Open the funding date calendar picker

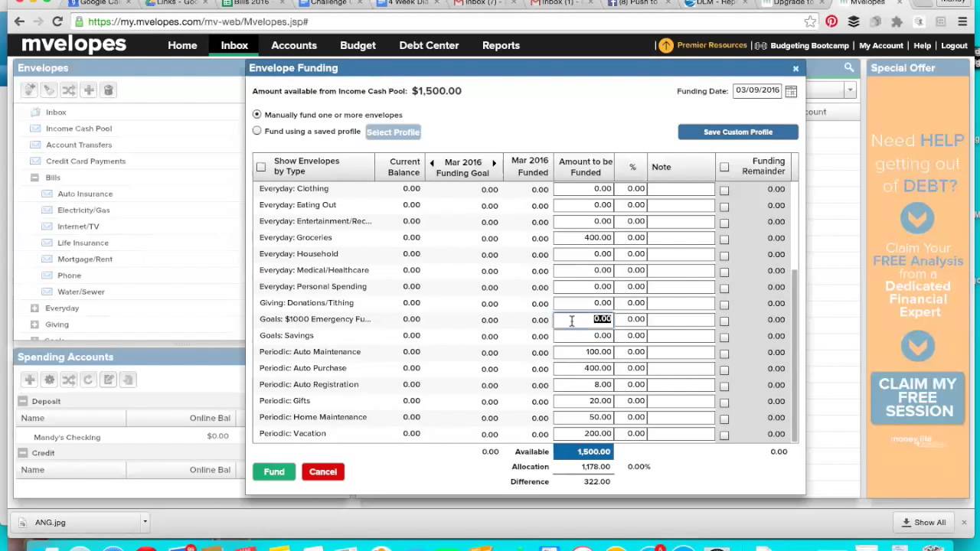click(x=791, y=91)
